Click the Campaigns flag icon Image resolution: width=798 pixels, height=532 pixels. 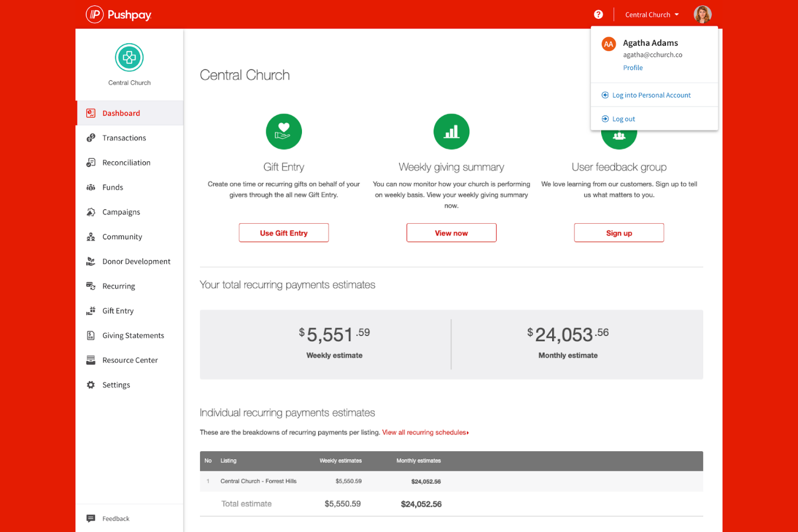tap(91, 212)
